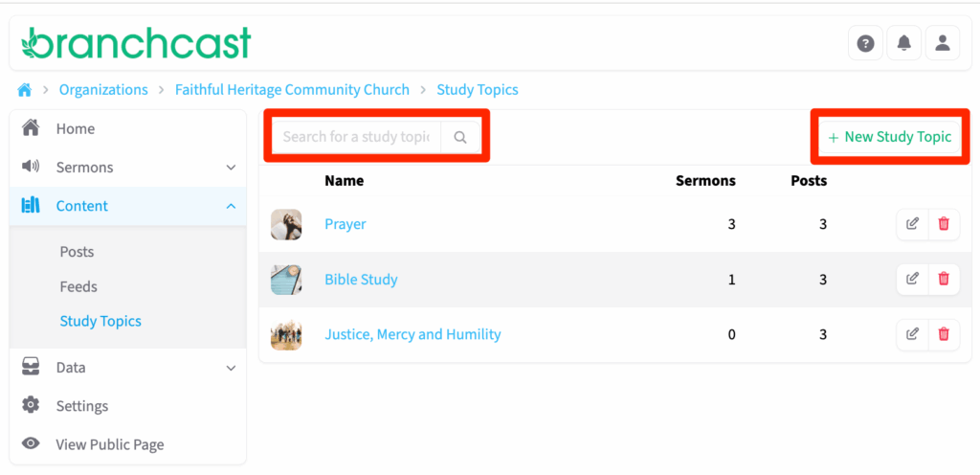Open Posts in the sidebar

tap(77, 252)
